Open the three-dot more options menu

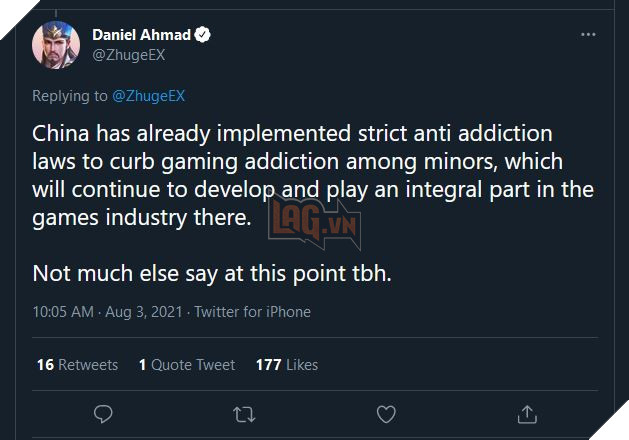(x=591, y=35)
